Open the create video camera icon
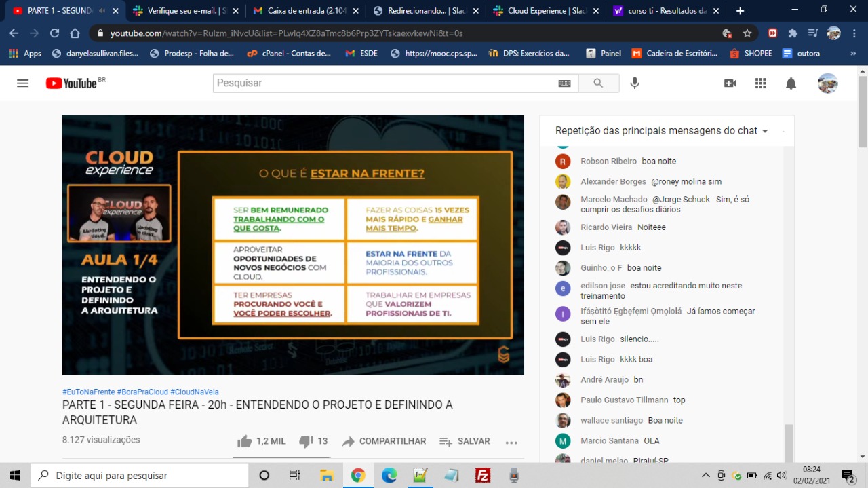 tap(730, 83)
